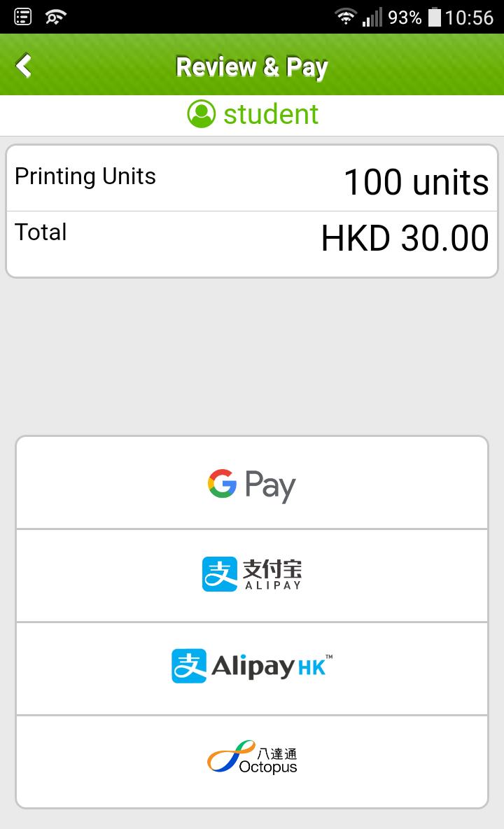Tap the mobile signal strength bars
This screenshot has height=829, width=504.
point(372,18)
